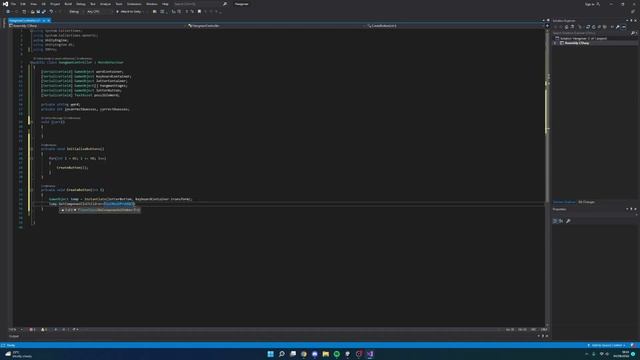Screen dimensions: 640x360
Task: Open File Explorer from taskbar
Action: click(x=326, y=354)
